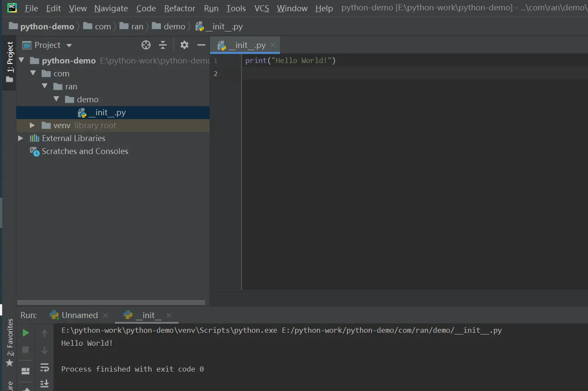Click line number 2 in the gutter
This screenshot has width=588, height=391.
tap(216, 74)
